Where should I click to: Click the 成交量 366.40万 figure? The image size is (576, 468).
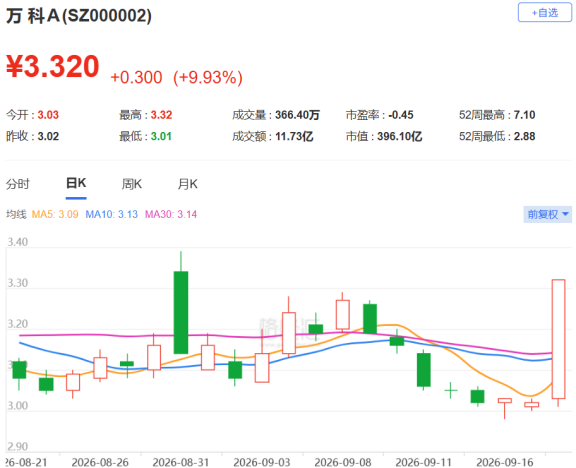(297, 115)
